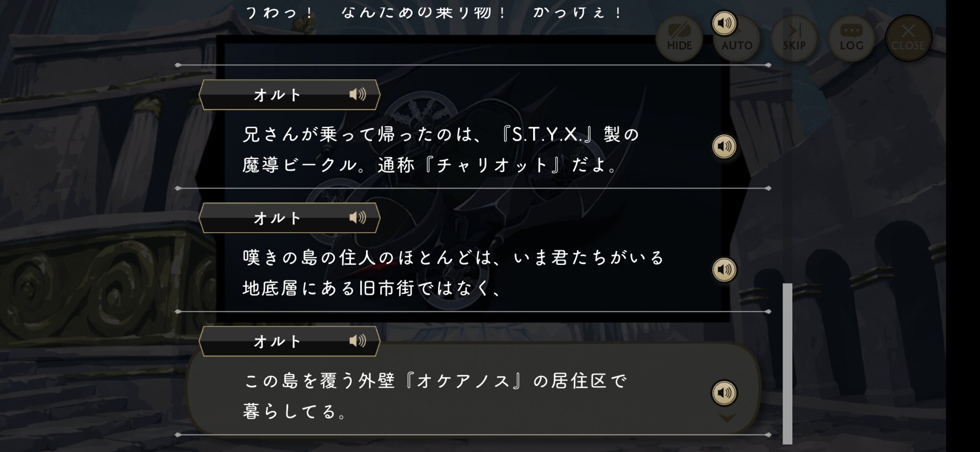Select the third オルト name label
Image resolution: width=980 pixels, height=452 pixels.
point(277,341)
